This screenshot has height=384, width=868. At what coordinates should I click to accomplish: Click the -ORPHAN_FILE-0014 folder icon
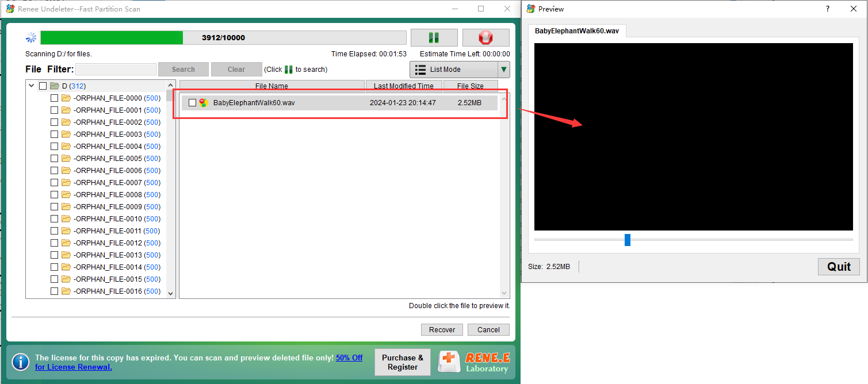pyautogui.click(x=66, y=267)
